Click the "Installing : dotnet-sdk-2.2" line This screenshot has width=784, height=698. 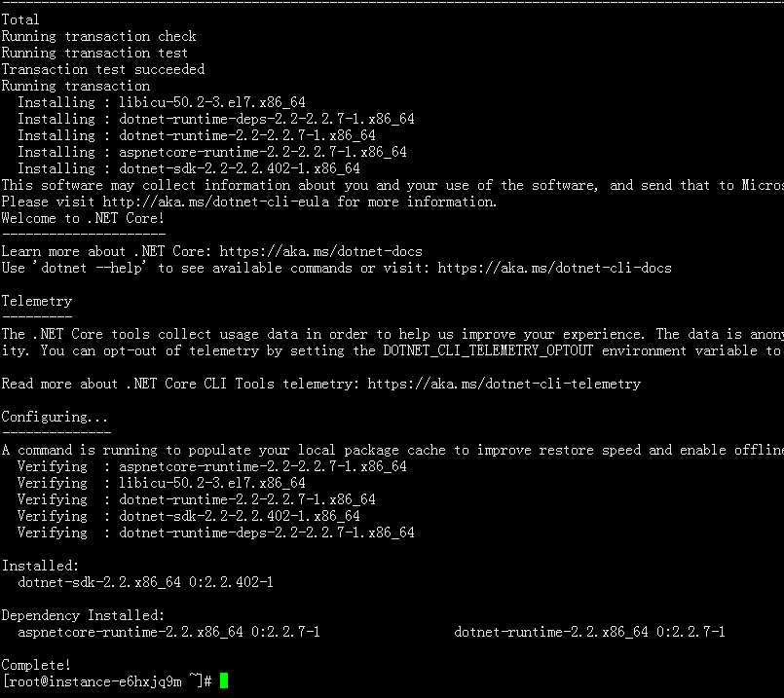coord(189,168)
